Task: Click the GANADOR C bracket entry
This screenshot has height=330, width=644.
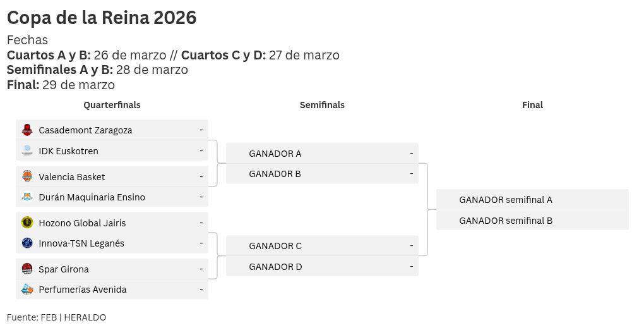Action: click(x=275, y=246)
